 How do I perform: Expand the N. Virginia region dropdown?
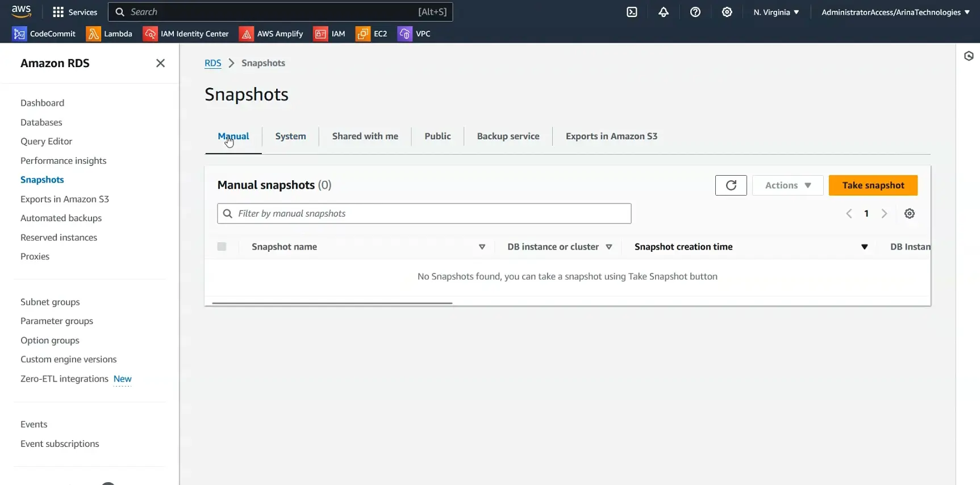click(x=776, y=12)
